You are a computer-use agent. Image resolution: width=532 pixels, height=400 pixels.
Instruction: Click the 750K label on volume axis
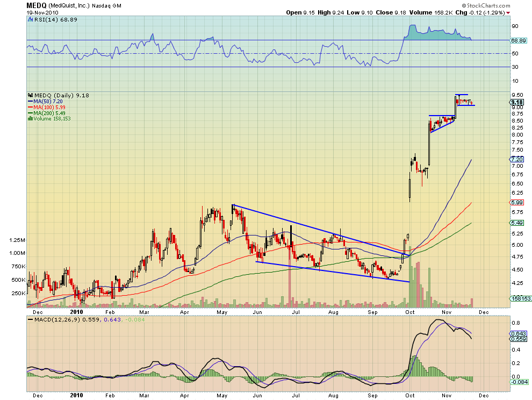18,267
